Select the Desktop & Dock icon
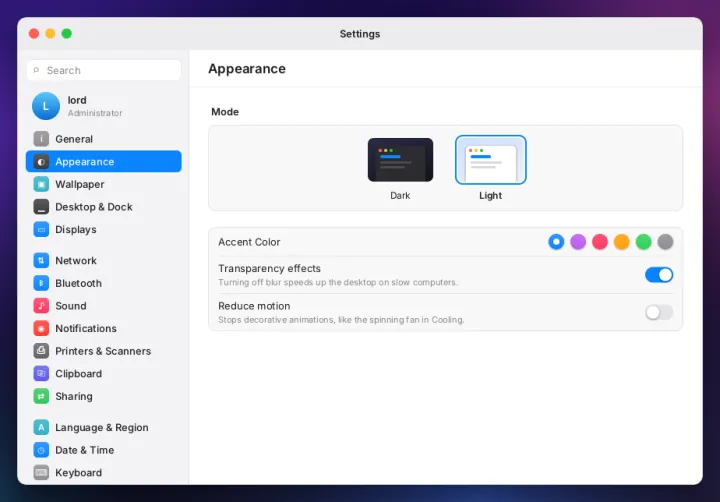The height and width of the screenshot is (502, 720). tap(41, 207)
